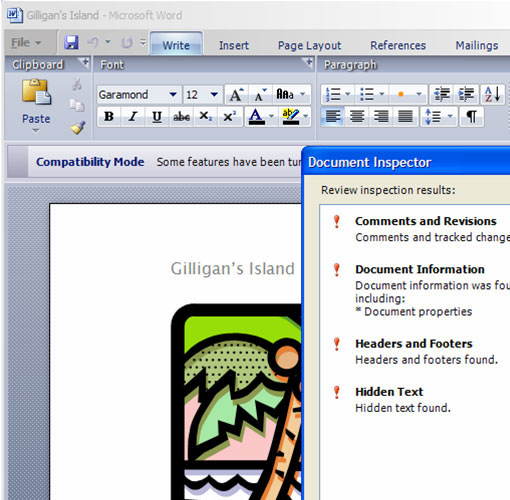Click the Text Highlight Color icon
The width and height of the screenshot is (510, 500).
tap(290, 117)
